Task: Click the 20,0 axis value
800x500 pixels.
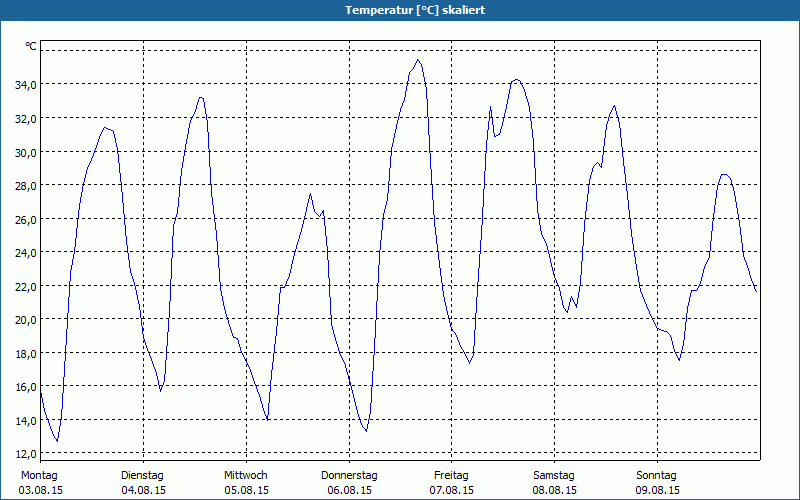Action: 25,320
